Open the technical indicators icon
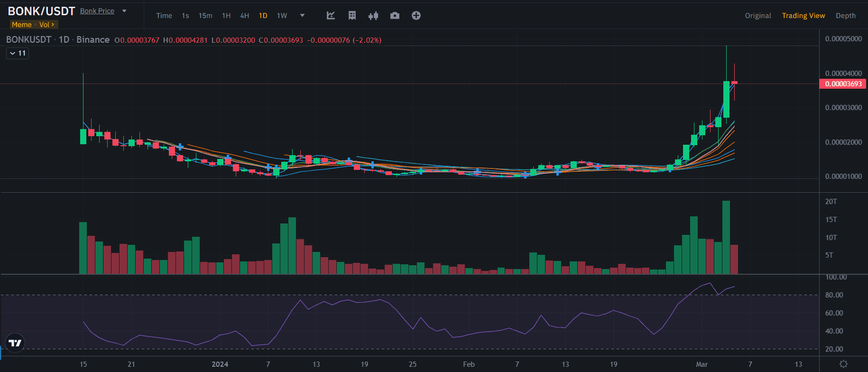 click(331, 16)
